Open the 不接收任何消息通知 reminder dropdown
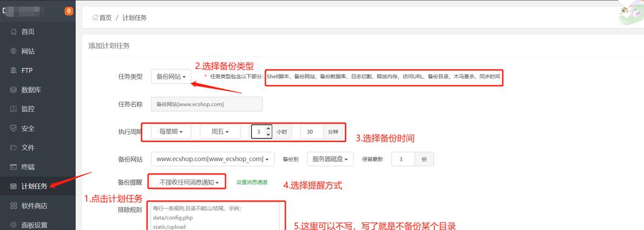Screen dimensions: 644x230 tap(188, 182)
